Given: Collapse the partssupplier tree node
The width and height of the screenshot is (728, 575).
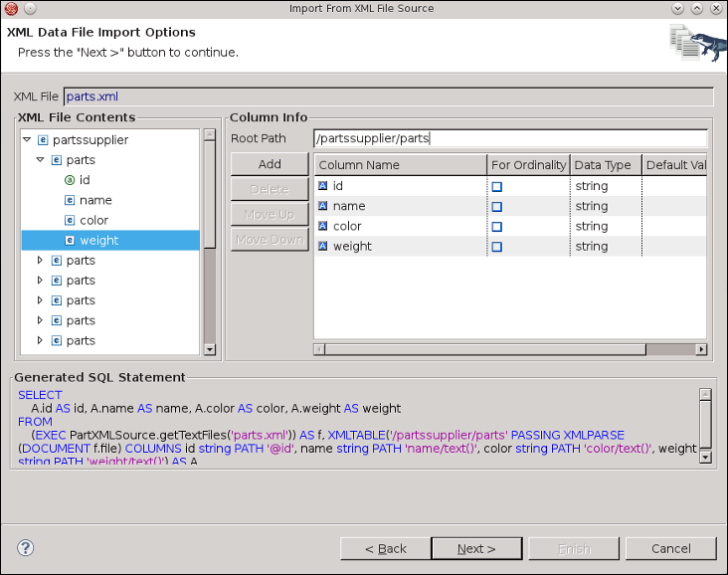Looking at the screenshot, I should click(27, 140).
